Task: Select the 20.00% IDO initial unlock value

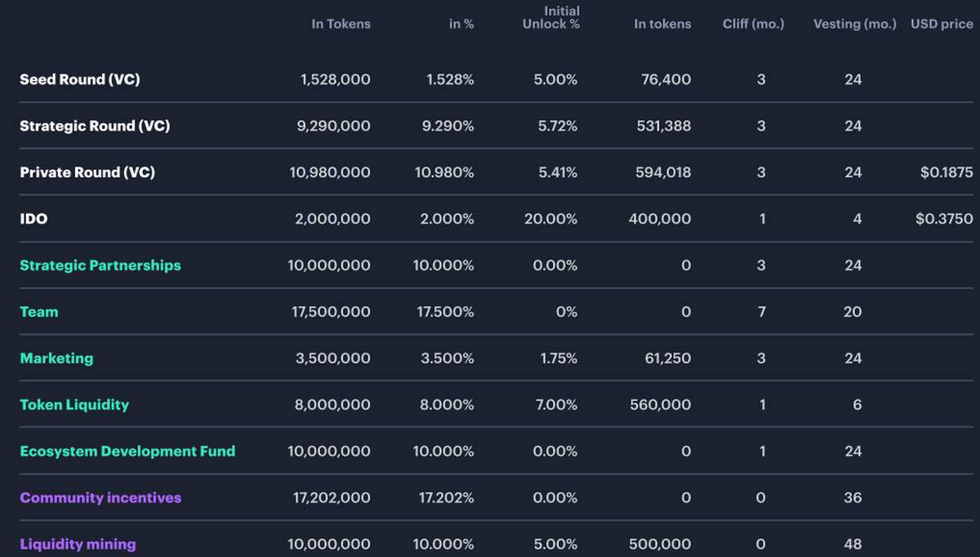Action: tap(551, 219)
